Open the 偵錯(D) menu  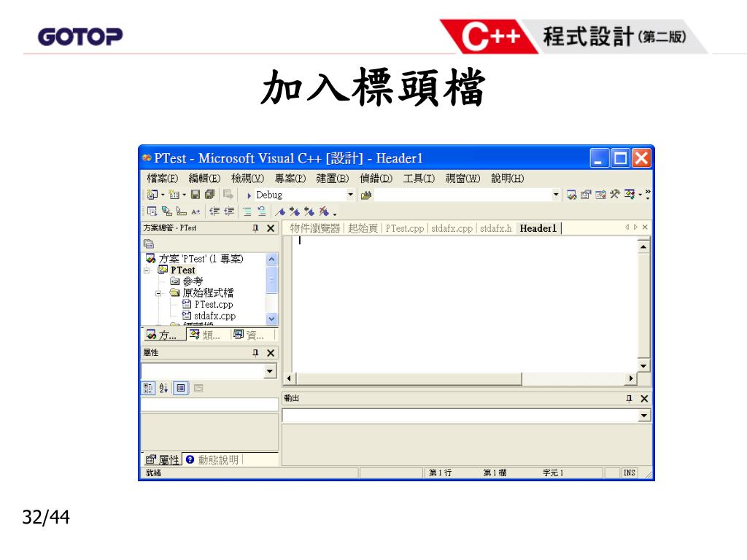pyautogui.click(x=376, y=179)
